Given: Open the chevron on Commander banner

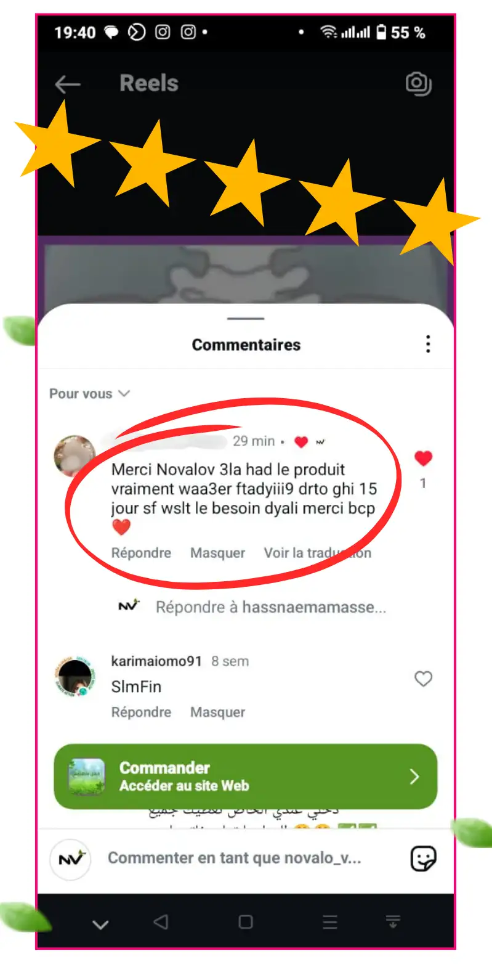Looking at the screenshot, I should [414, 777].
